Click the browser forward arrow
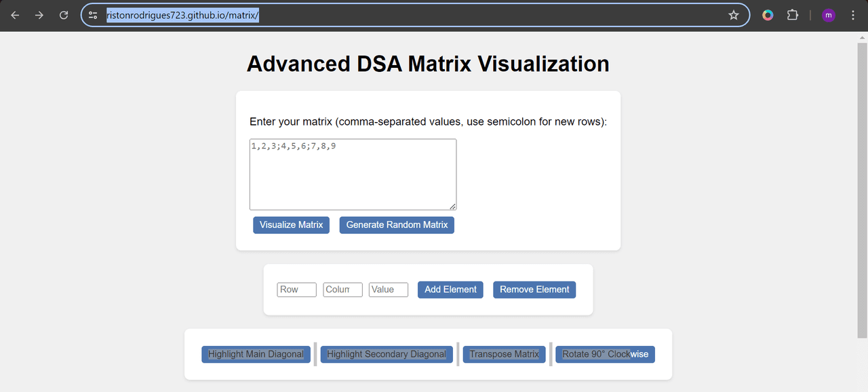This screenshot has width=868, height=392. tap(39, 15)
